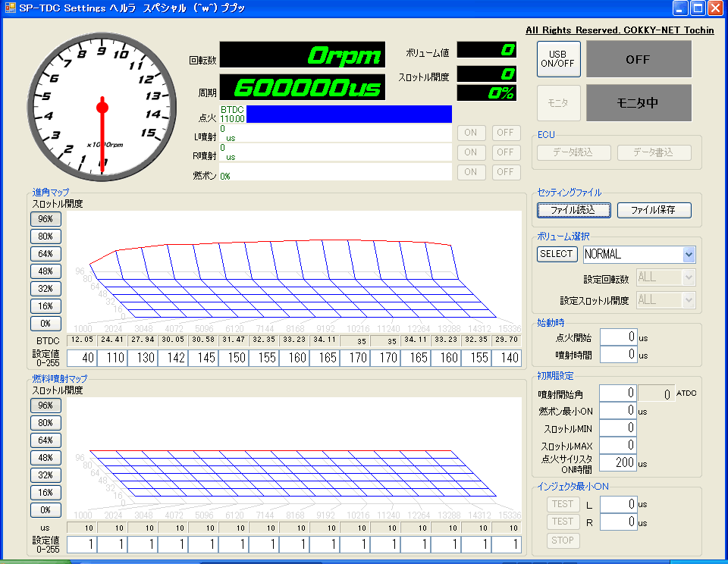This screenshot has width=728, height=564.
Task: Select 64% throttle in 進角マップ
Action: [45, 254]
